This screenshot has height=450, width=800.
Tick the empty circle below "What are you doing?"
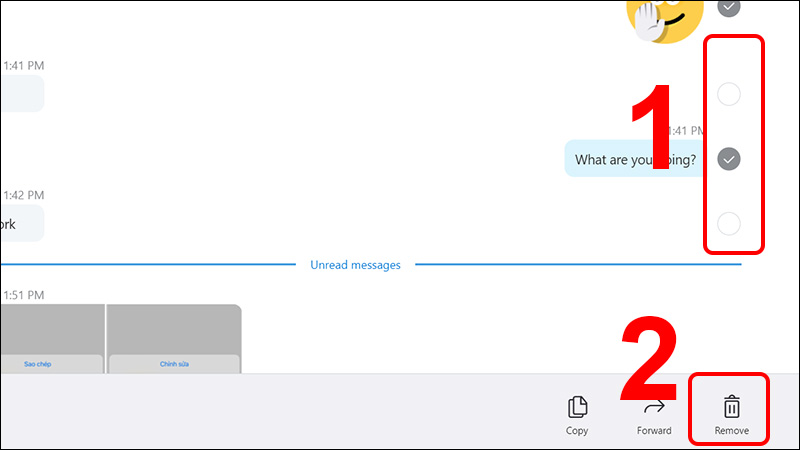coord(730,223)
